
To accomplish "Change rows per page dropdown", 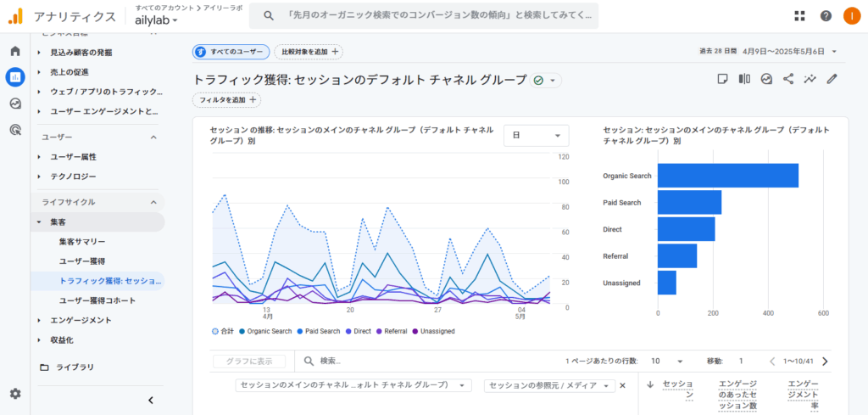I will [667, 362].
